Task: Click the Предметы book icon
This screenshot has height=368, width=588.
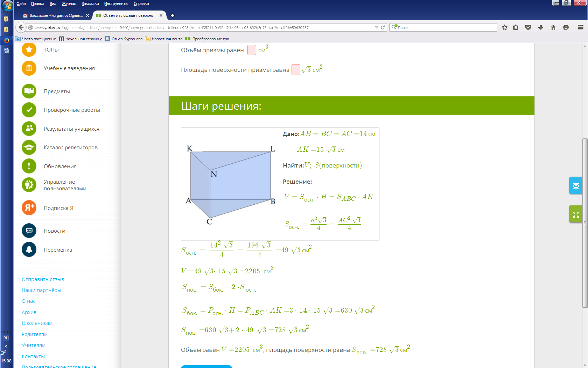Action: point(29,91)
